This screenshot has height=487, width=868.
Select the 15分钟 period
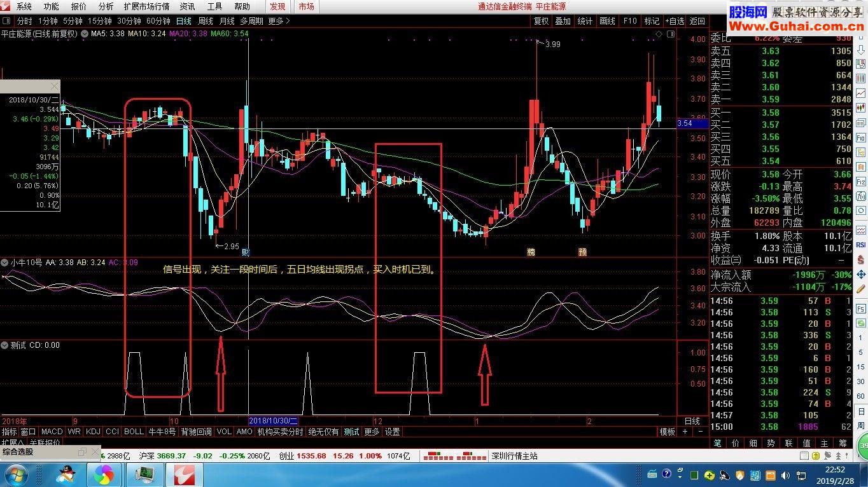(100, 21)
